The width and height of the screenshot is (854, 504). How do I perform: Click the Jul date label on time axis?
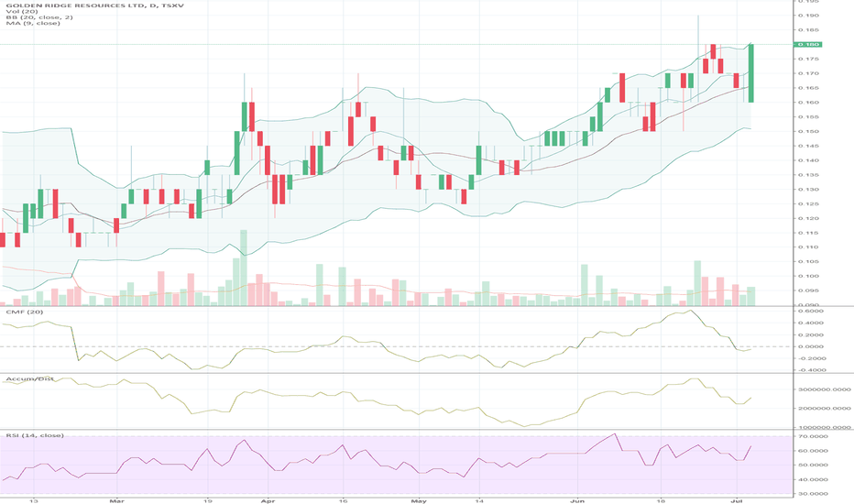coord(737,500)
